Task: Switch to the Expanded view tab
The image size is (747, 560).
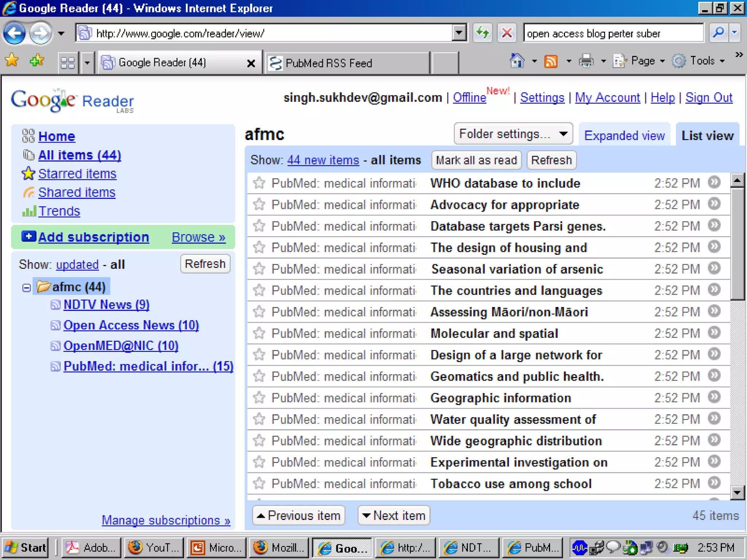Action: [x=624, y=136]
